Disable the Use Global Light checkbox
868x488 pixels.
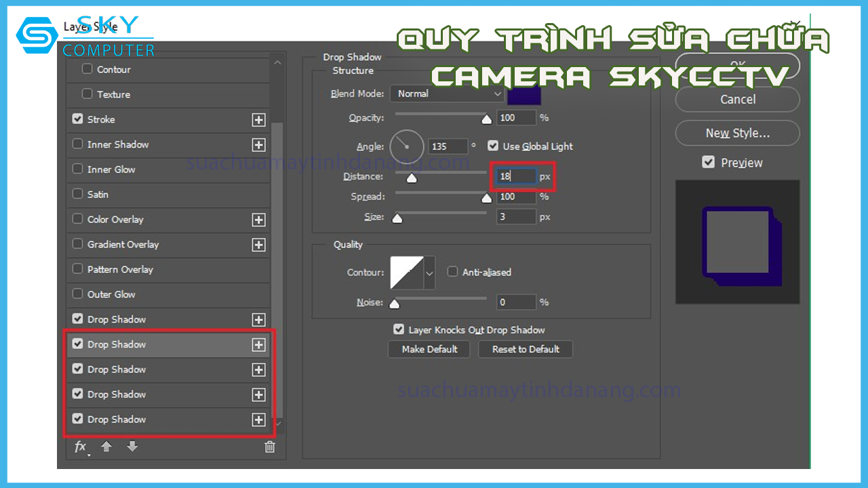493,146
